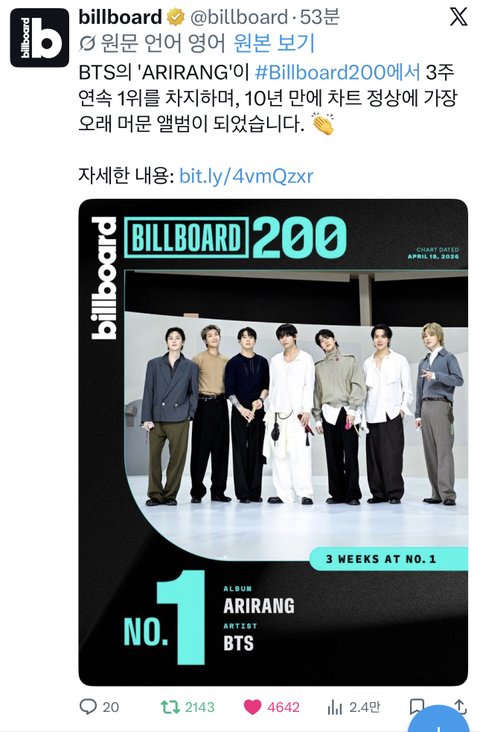
Task: Open the Billboard 200 chart image
Action: 273,442
